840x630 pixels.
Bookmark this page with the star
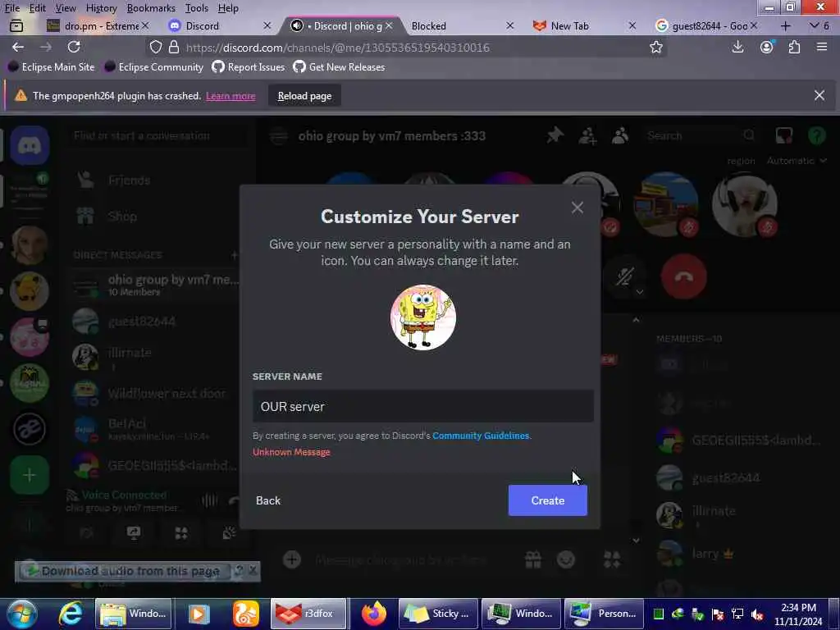[x=655, y=47]
